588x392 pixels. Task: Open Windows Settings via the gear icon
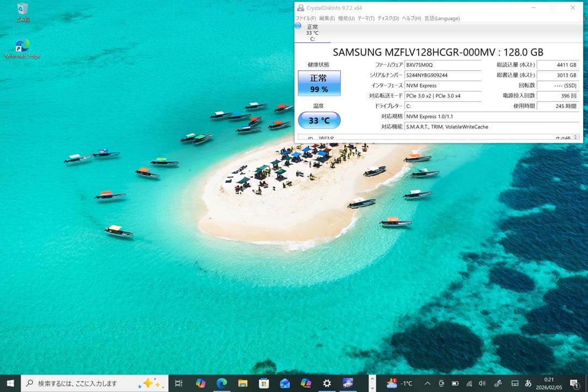click(326, 384)
